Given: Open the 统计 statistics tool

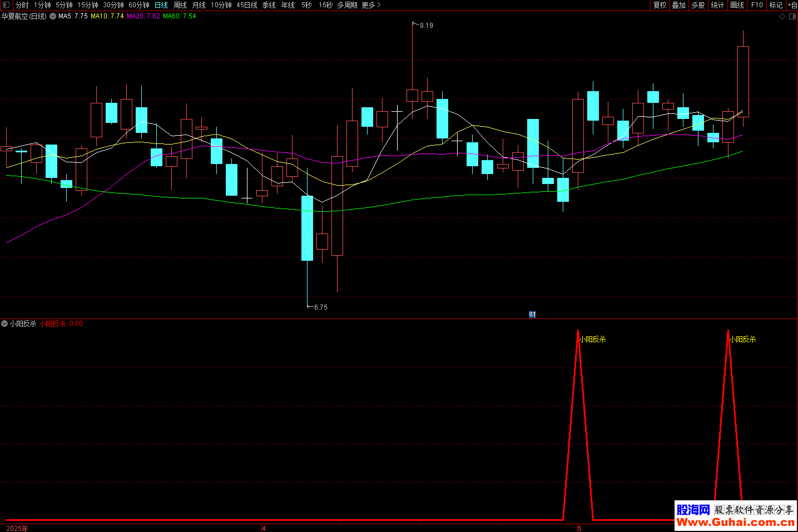Looking at the screenshot, I should pos(717,5).
